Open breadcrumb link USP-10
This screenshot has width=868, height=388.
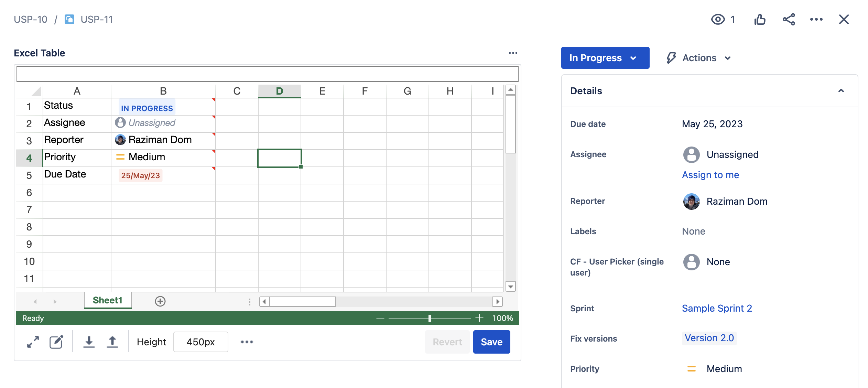(x=30, y=19)
